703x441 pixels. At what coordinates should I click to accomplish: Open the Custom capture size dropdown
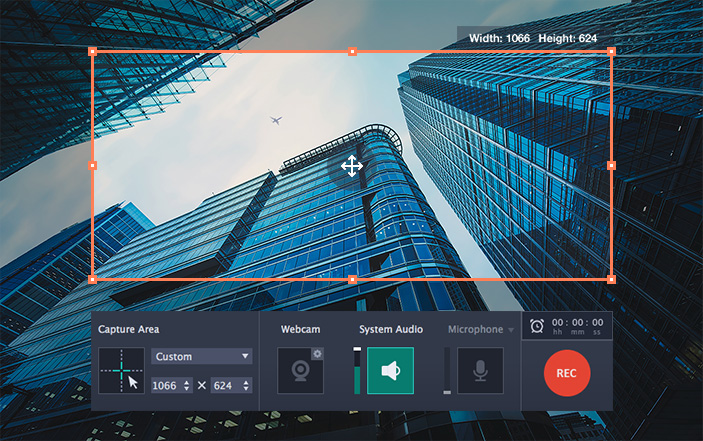tap(201, 356)
